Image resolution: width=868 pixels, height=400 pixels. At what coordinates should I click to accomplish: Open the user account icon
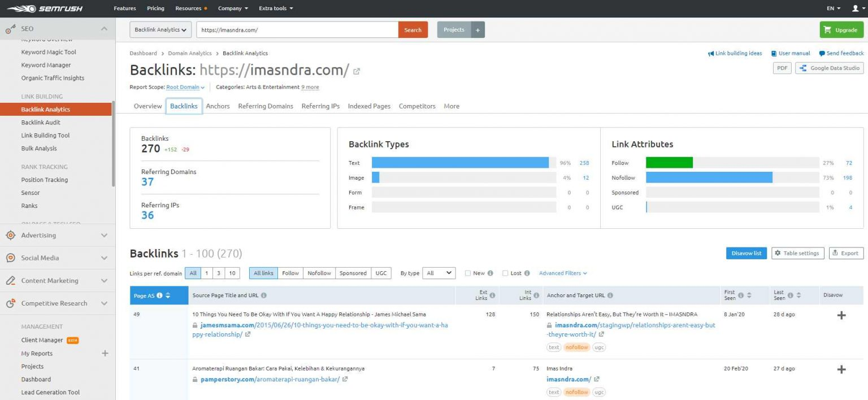click(x=855, y=8)
